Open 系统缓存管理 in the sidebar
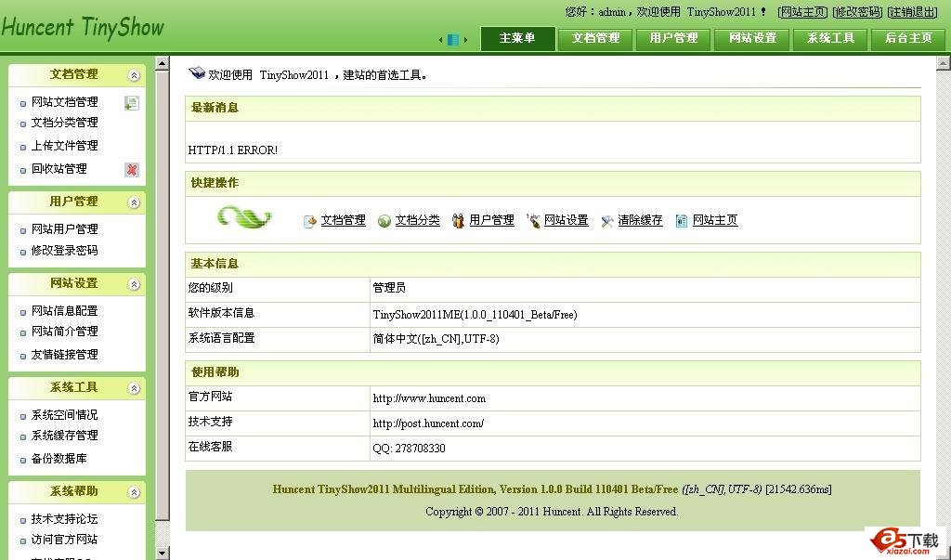 (x=64, y=436)
